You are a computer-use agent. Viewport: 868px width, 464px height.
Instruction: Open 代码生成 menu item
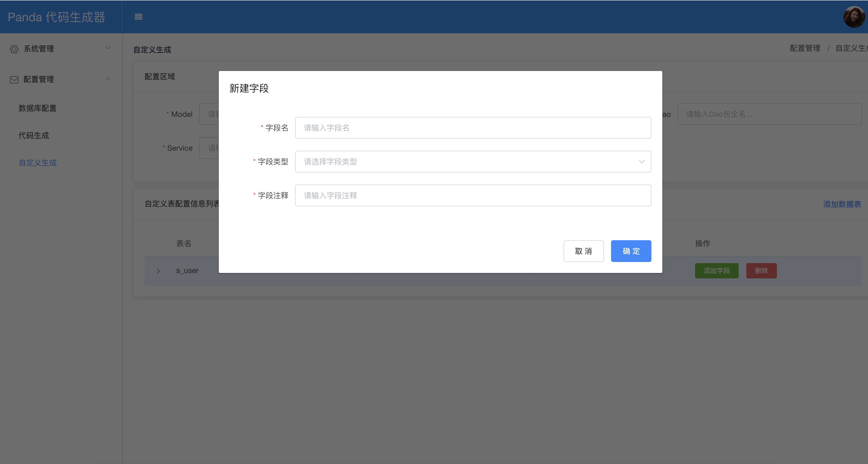click(34, 136)
